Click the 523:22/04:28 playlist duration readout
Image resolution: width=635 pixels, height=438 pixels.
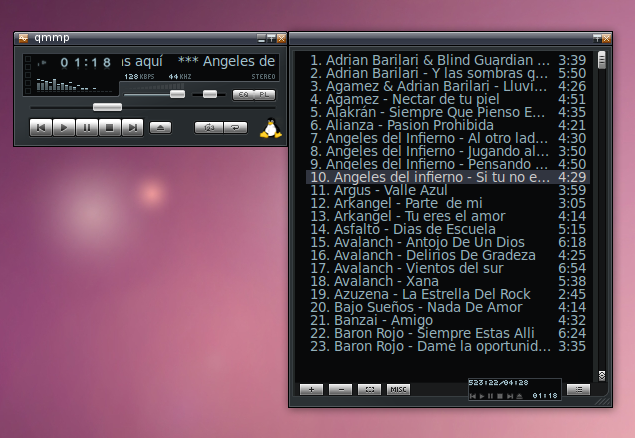tap(499, 383)
